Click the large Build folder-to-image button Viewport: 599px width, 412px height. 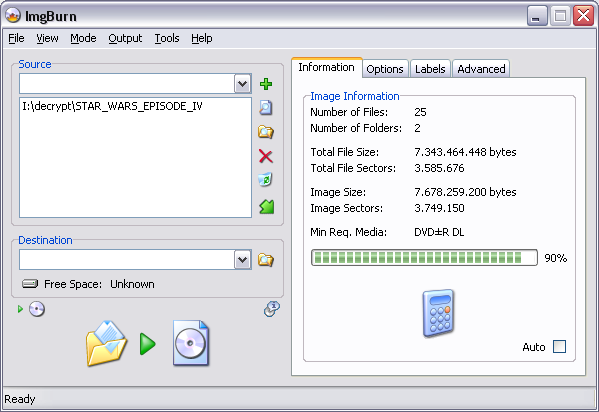tap(106, 344)
